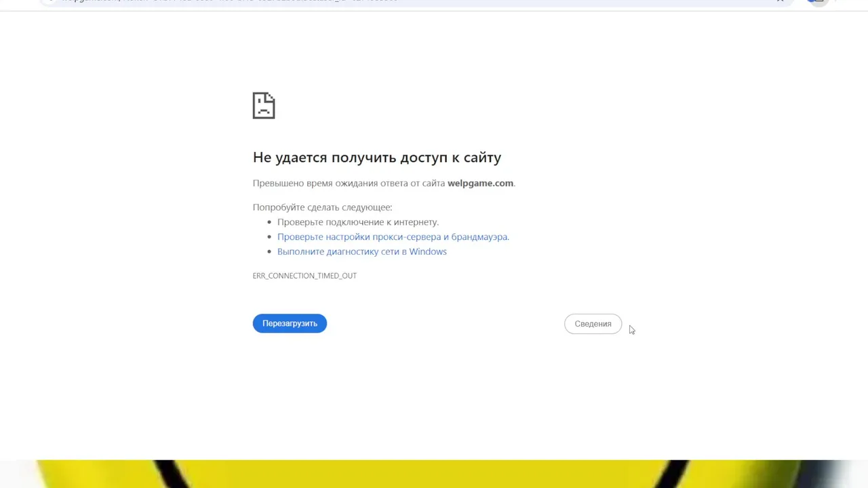This screenshot has width=868, height=488.
Task: Click the line 'Попробуйте сделать следующее:'
Action: 322,207
